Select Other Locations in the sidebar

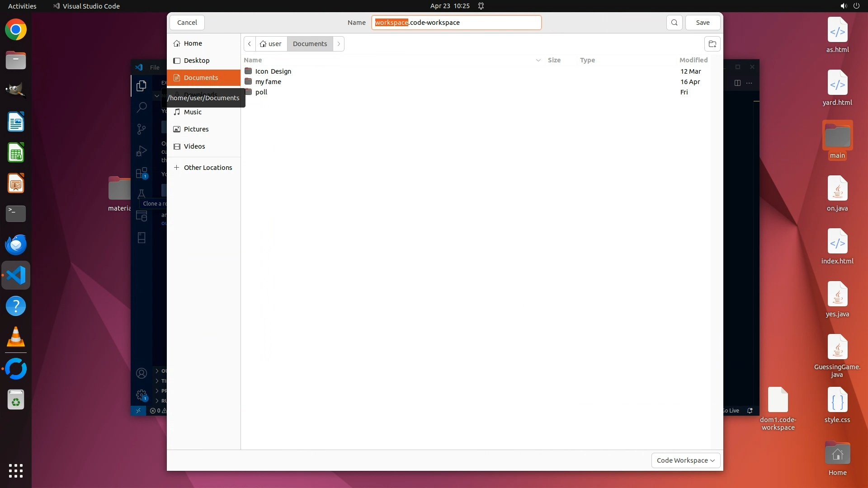pos(208,168)
